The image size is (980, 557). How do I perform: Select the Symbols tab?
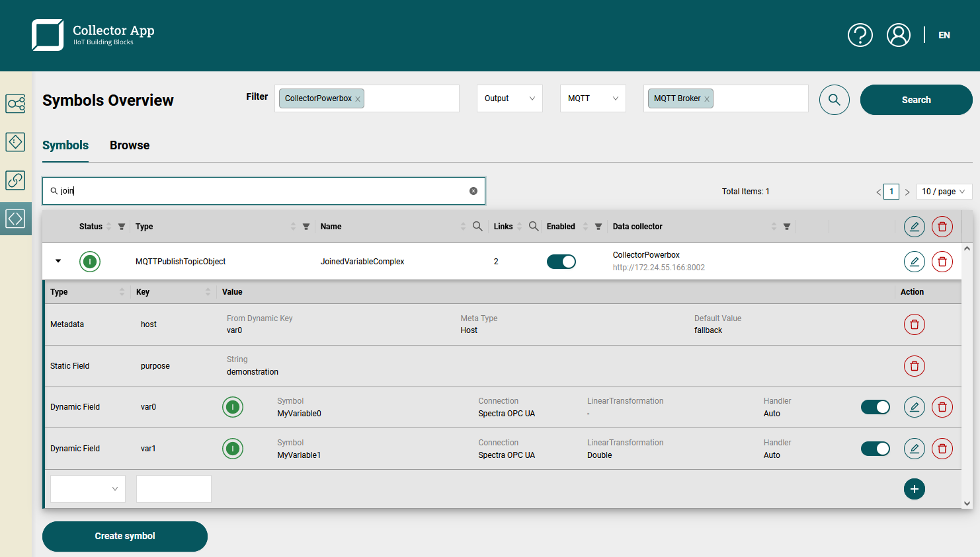(x=65, y=145)
